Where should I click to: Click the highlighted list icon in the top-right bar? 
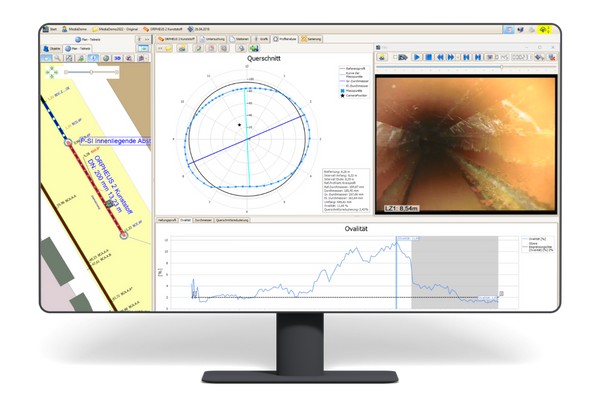(x=509, y=29)
